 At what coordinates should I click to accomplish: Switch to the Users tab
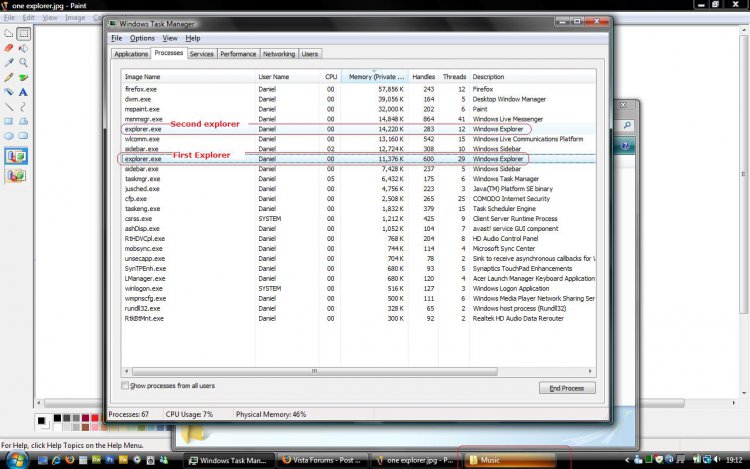click(309, 54)
